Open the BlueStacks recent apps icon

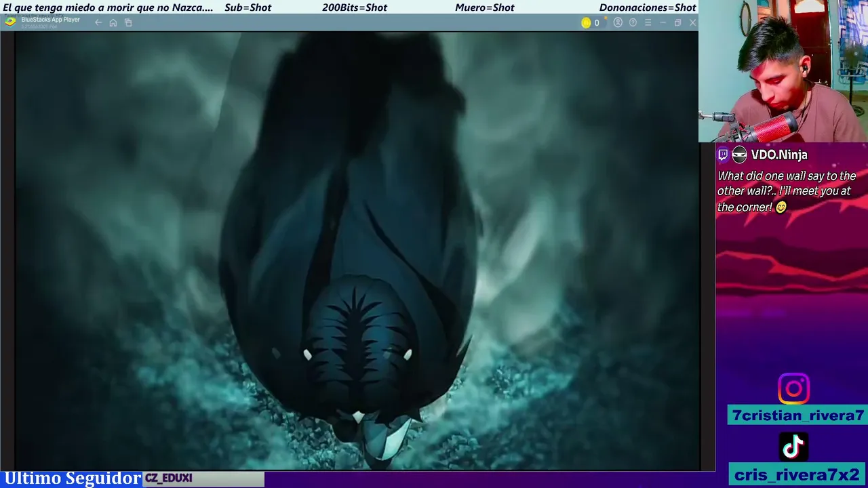(x=128, y=22)
